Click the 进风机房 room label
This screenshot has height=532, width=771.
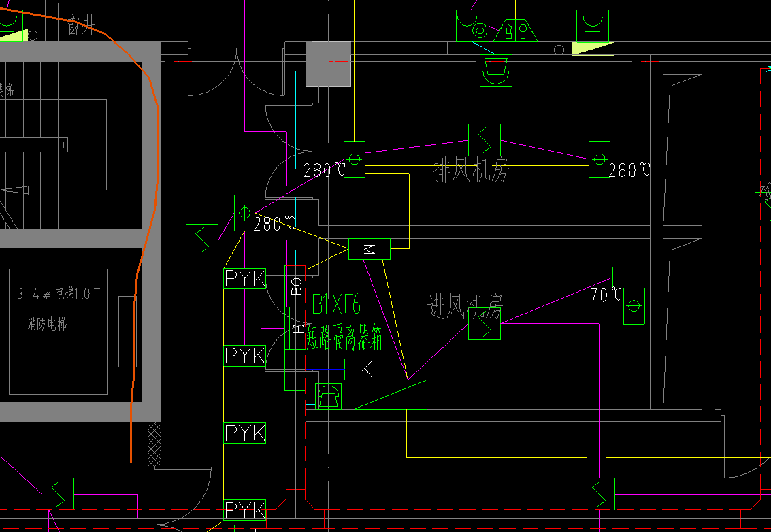pos(465,307)
